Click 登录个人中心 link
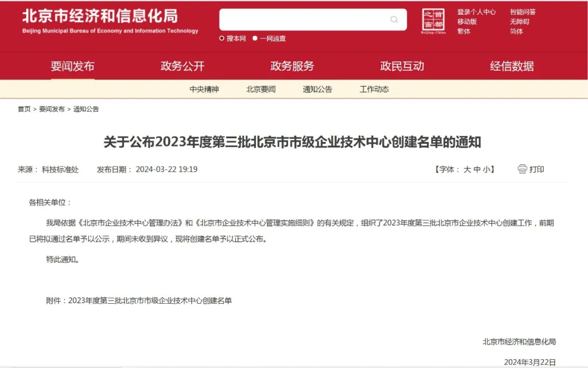Screen dimensions: 588x368 [476, 12]
